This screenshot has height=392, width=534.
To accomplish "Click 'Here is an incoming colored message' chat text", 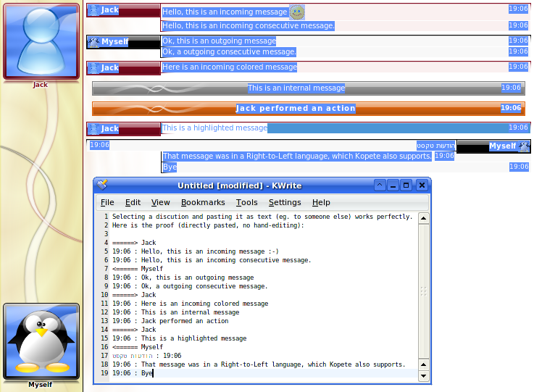I will (x=230, y=67).
